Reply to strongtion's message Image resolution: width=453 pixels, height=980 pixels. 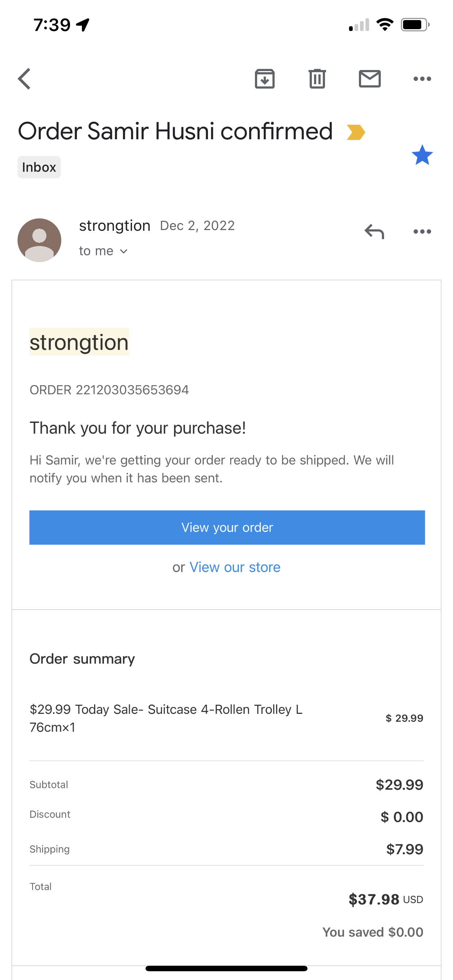pos(374,231)
